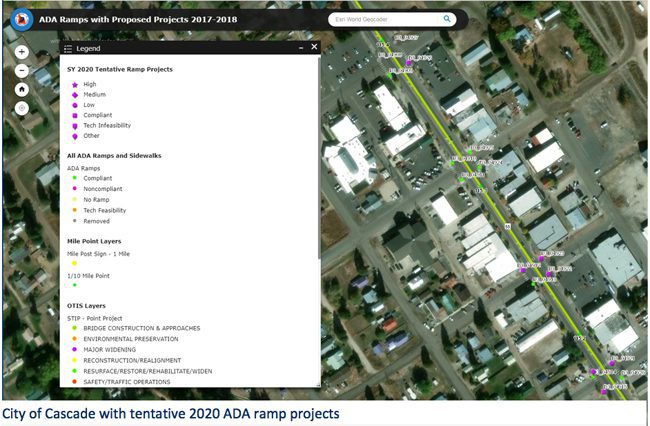Click the search magnifier icon
650x426 pixels.
tap(447, 19)
